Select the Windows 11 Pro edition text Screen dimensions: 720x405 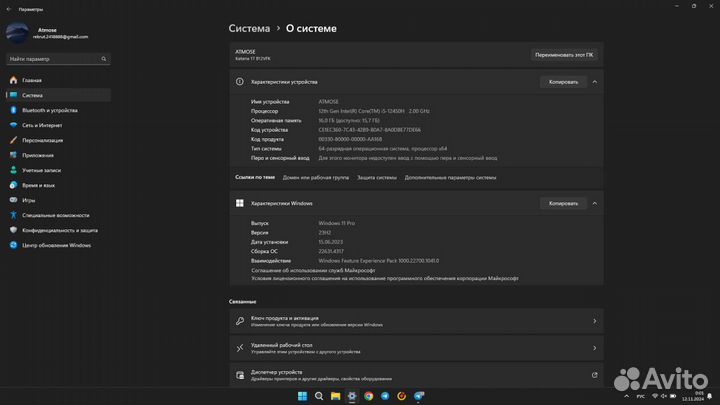click(337, 223)
